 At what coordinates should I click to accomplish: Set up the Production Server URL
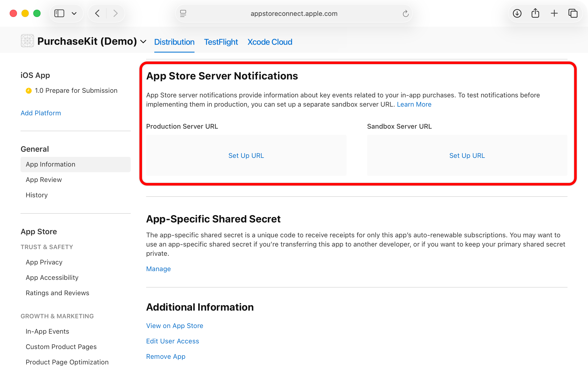tap(246, 155)
